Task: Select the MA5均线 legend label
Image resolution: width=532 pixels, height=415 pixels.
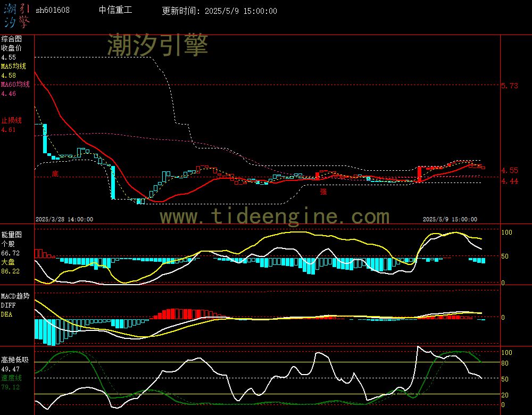Action: [x=14, y=66]
